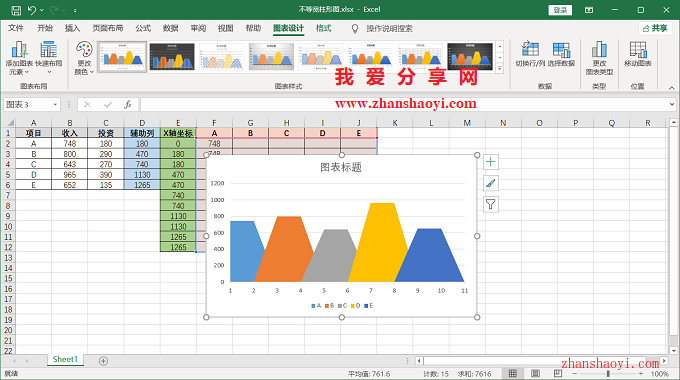
Task: Click the chart filters funnel button
Action: (x=490, y=204)
